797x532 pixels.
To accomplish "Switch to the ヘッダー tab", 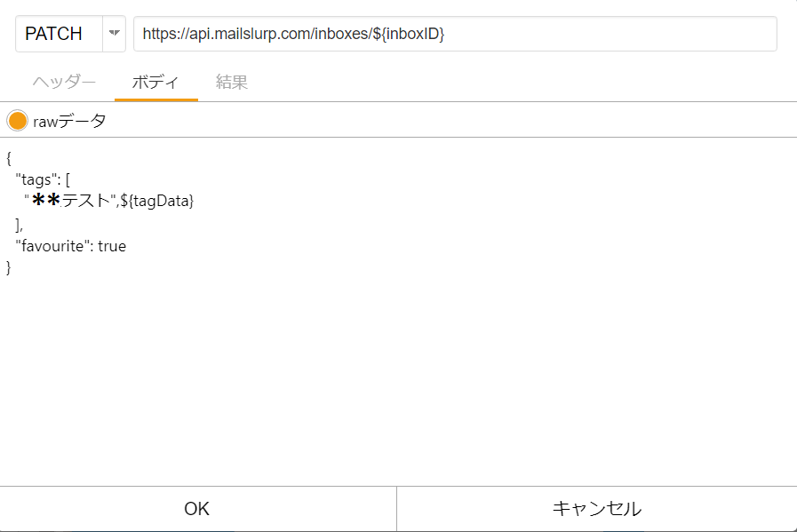I will 65,82.
